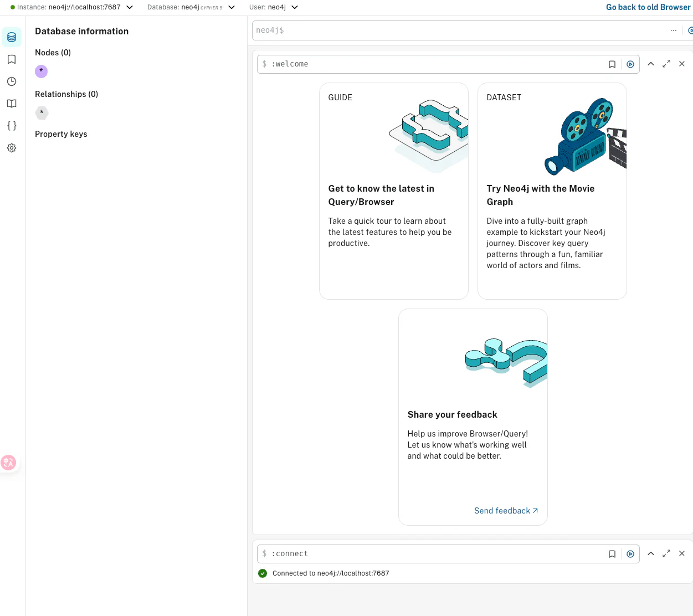Screen dimensions: 693x616
Task: Open the Settings gear icon in sidebar
Action: 12,148
